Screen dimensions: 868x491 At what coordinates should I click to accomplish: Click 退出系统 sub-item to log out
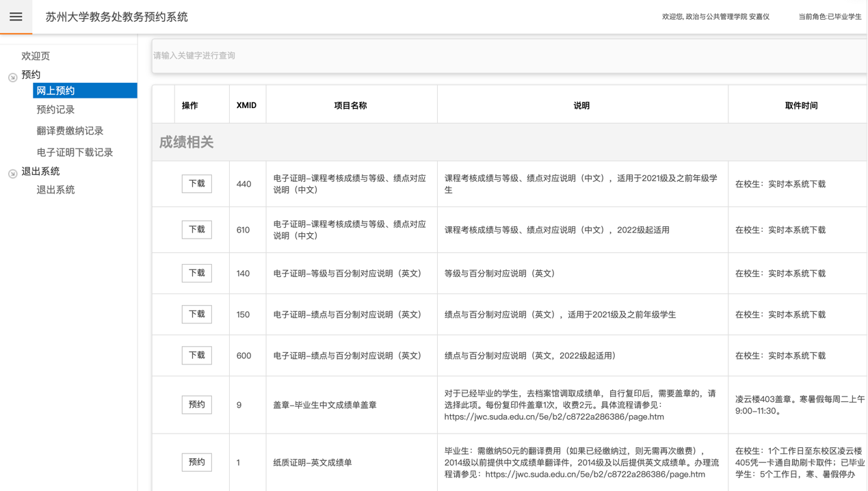55,190
